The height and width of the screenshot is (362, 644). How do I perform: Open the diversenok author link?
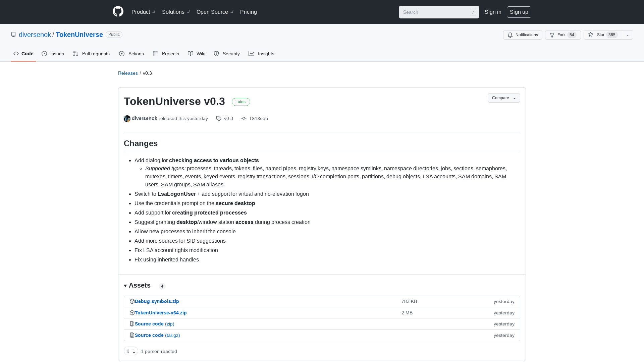pos(145,118)
